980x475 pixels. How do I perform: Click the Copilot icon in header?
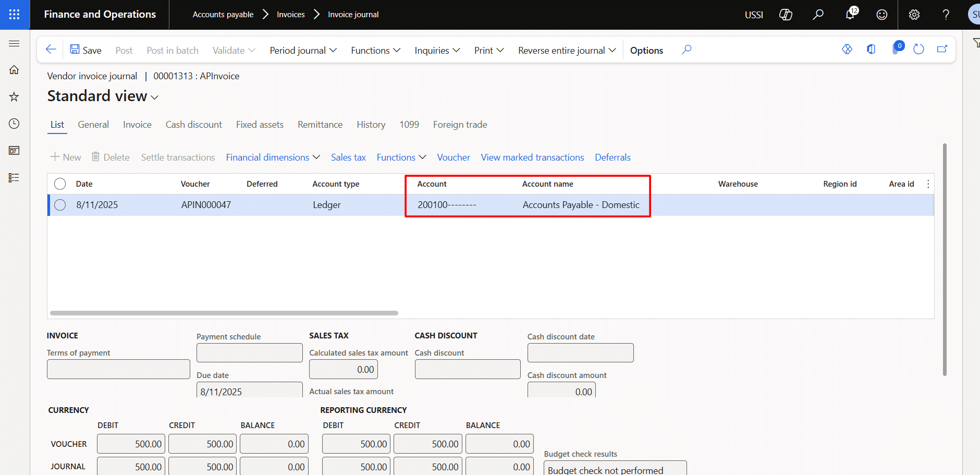tap(786, 15)
